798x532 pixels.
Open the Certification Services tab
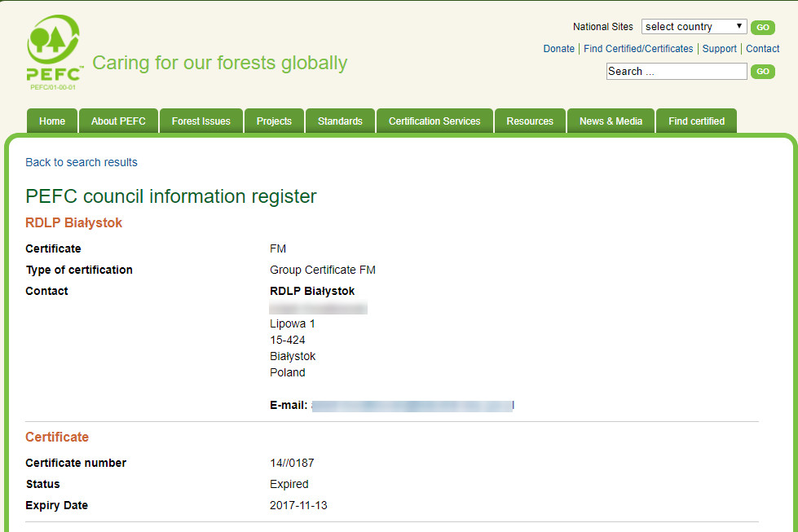[434, 121]
